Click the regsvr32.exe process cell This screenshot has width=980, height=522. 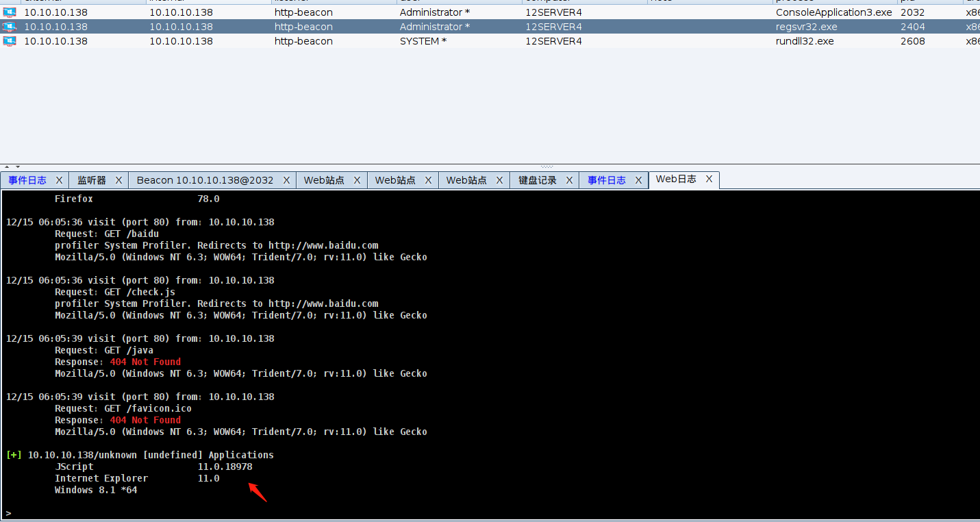(x=834, y=27)
